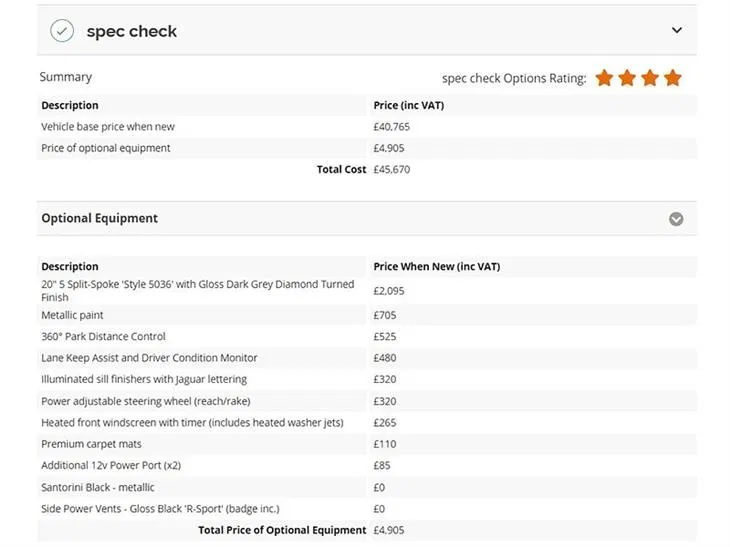Click the third orange rating star
This screenshot has height=547, width=730.
click(x=650, y=78)
